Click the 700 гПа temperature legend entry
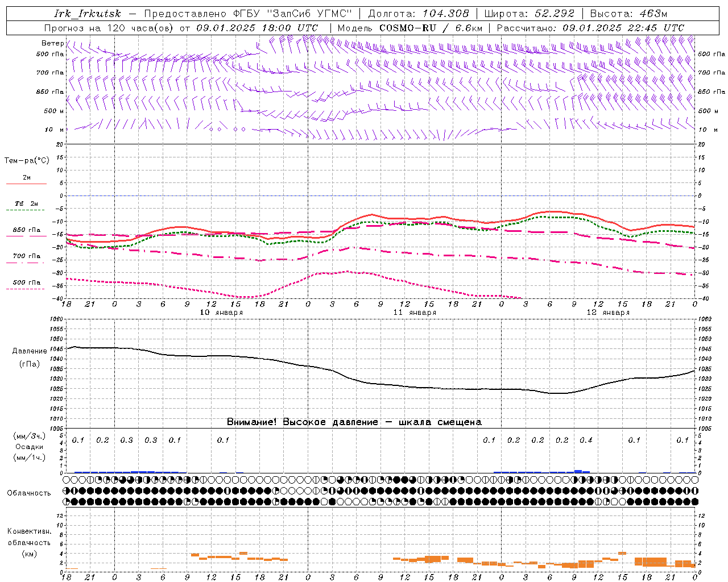Screen dimensions: 728x582 pos(27,256)
